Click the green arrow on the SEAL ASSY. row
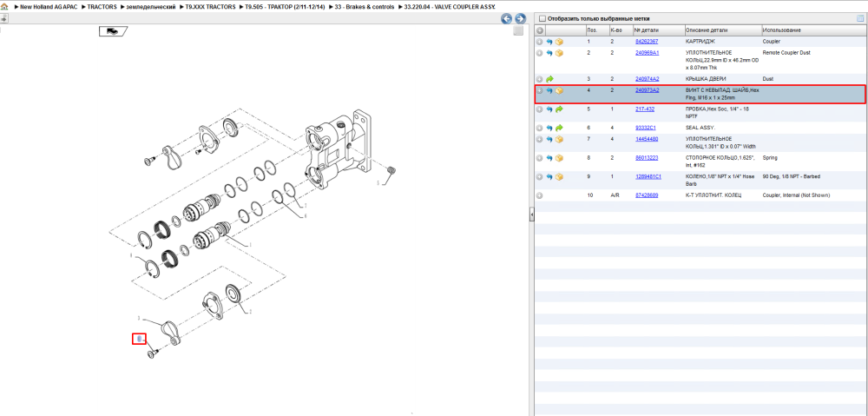Image resolution: width=868 pixels, height=416 pixels. tap(559, 128)
